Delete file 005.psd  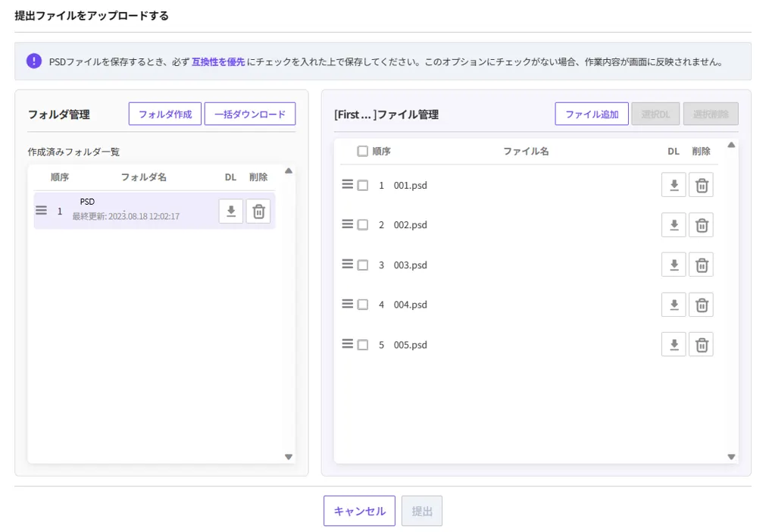[x=702, y=345]
